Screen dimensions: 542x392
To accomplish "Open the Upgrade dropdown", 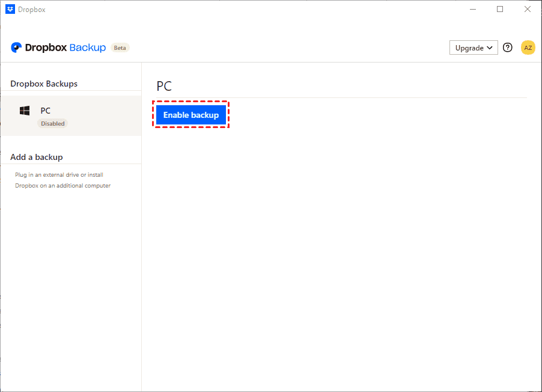I will point(473,47).
